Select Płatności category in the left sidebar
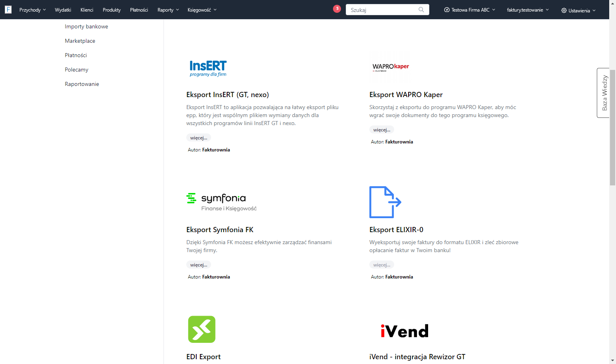This screenshot has height=364, width=616. [76, 55]
